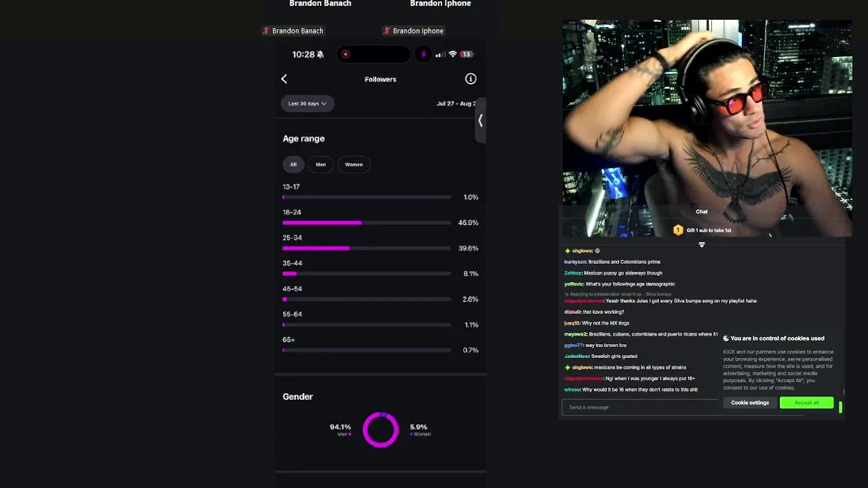Tap the back arrow on the Followers screen

click(284, 79)
